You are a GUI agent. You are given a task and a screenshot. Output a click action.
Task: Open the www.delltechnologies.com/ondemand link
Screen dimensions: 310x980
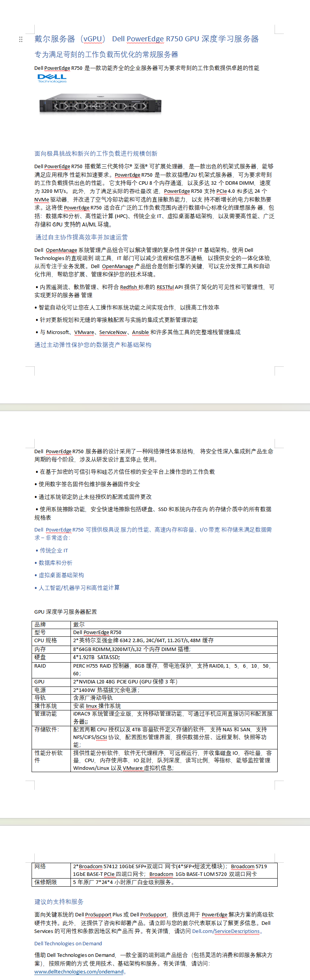coord(79,972)
